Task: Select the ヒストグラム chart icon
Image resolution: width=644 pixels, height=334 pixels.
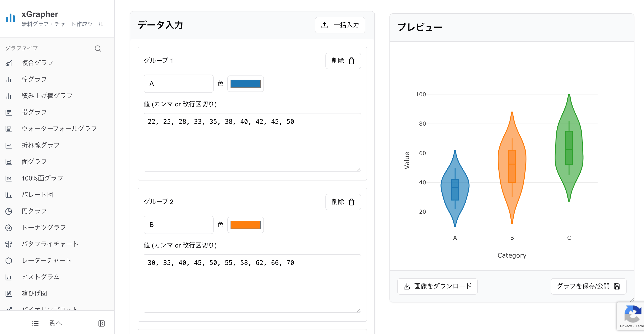Action: click(9, 277)
